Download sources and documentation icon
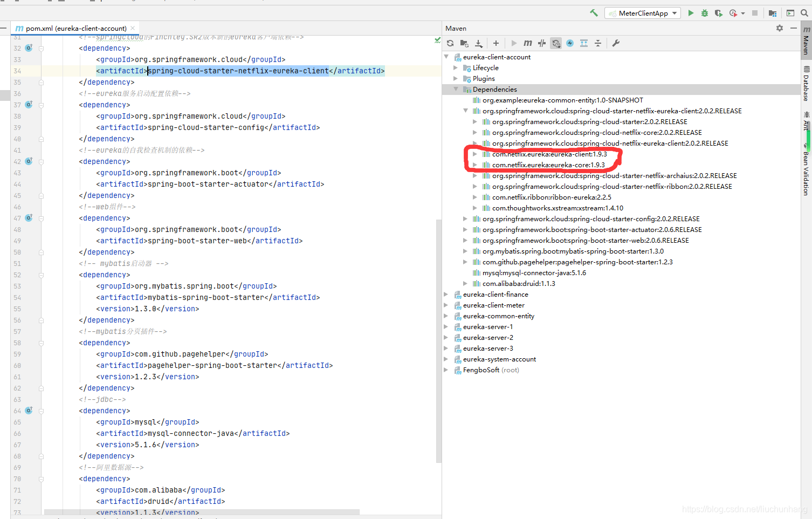Image resolution: width=812 pixels, height=519 pixels. click(478, 43)
